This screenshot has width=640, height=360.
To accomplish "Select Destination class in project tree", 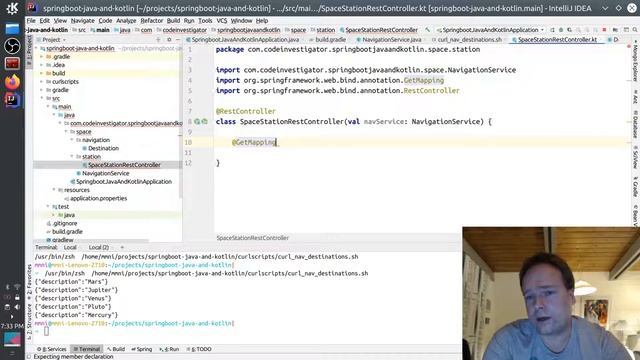I will [x=103, y=148].
